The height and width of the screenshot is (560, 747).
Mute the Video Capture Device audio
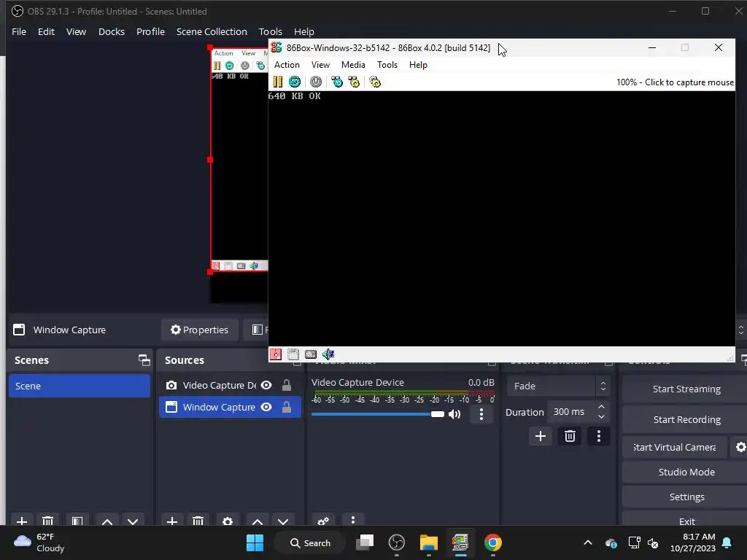(454, 414)
